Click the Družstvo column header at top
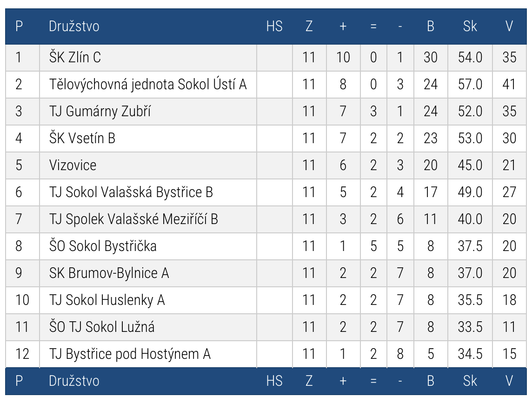Screen dimensions: 532x403 [74, 26]
